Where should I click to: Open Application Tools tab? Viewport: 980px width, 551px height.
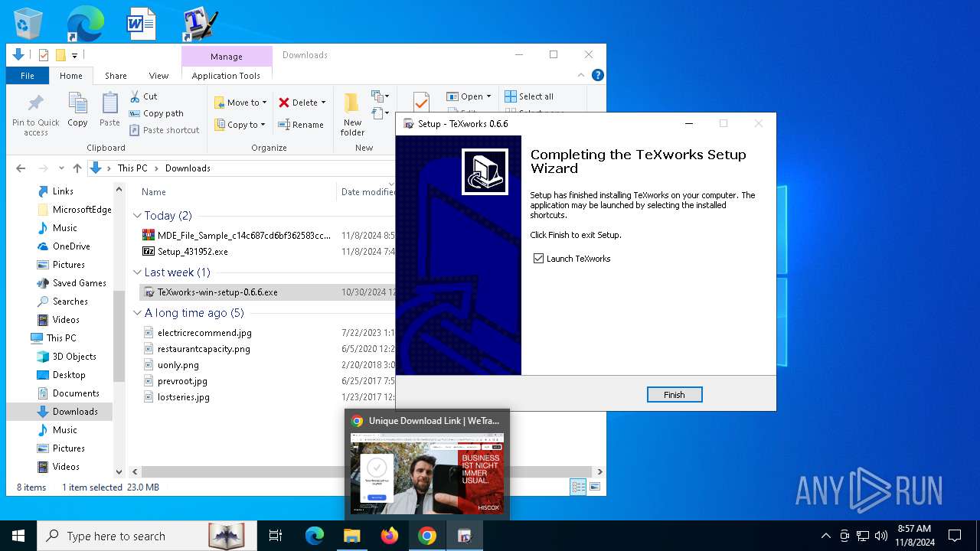226,76
